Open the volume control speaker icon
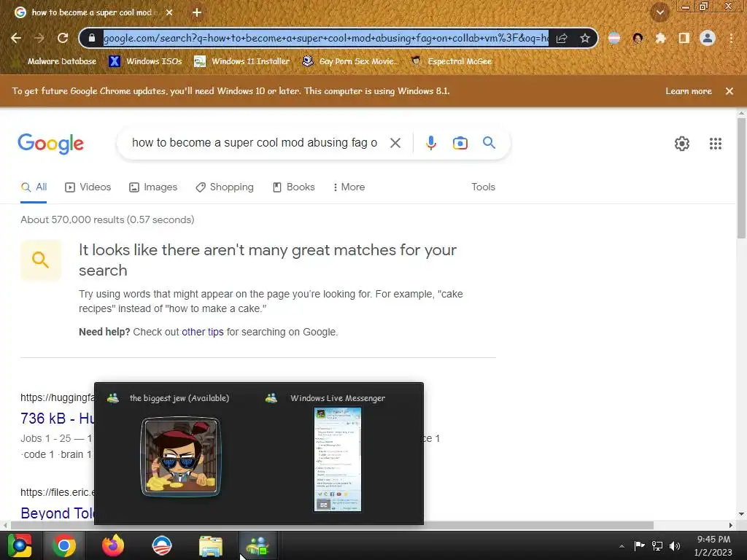This screenshot has height=560, width=747. [x=675, y=545]
